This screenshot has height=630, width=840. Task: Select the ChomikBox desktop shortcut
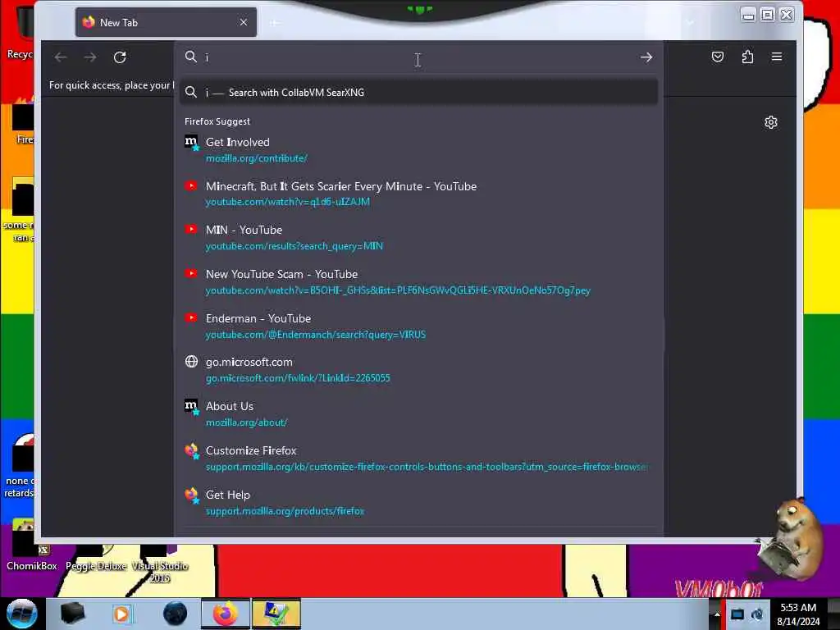[x=31, y=546]
